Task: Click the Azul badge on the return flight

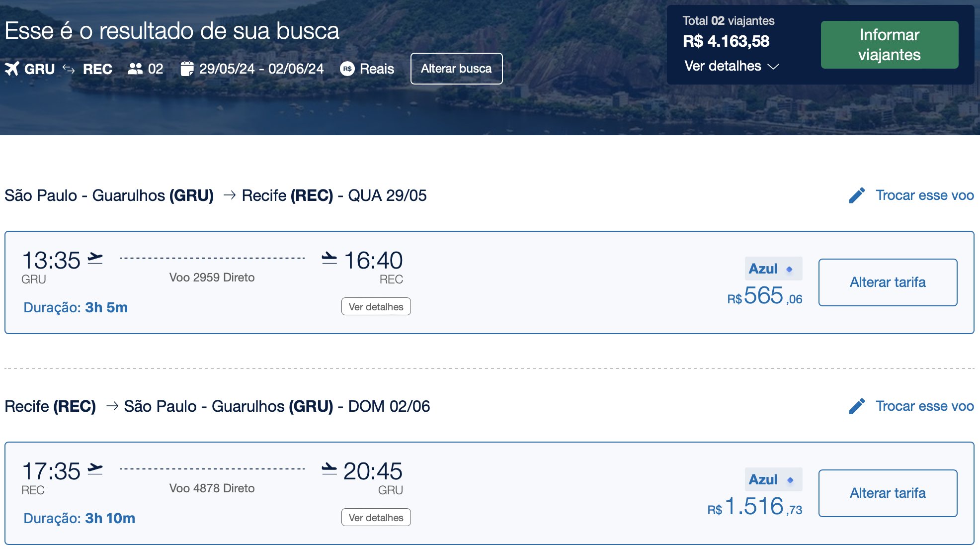Action: 773,479
